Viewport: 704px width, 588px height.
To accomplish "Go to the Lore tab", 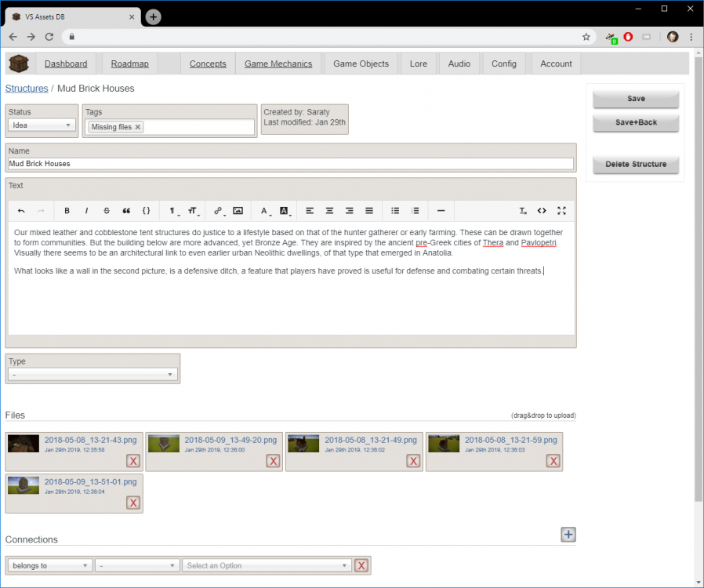I will click(x=419, y=64).
